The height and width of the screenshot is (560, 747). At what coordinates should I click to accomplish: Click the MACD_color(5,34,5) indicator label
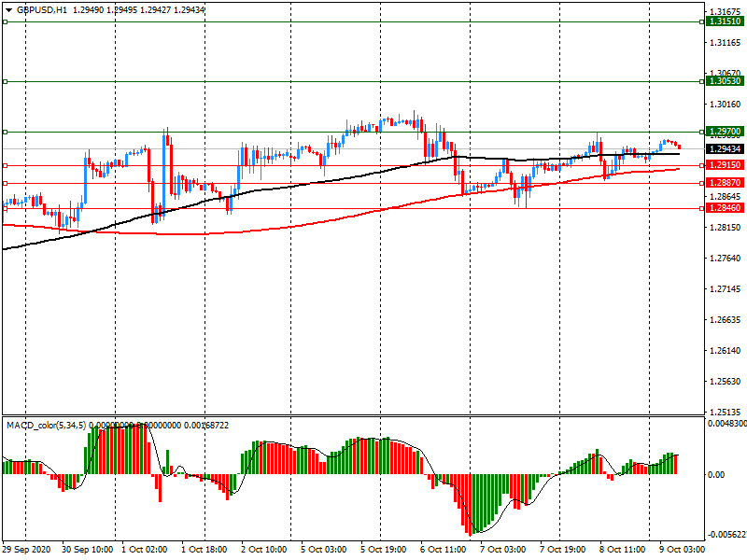click(46, 426)
